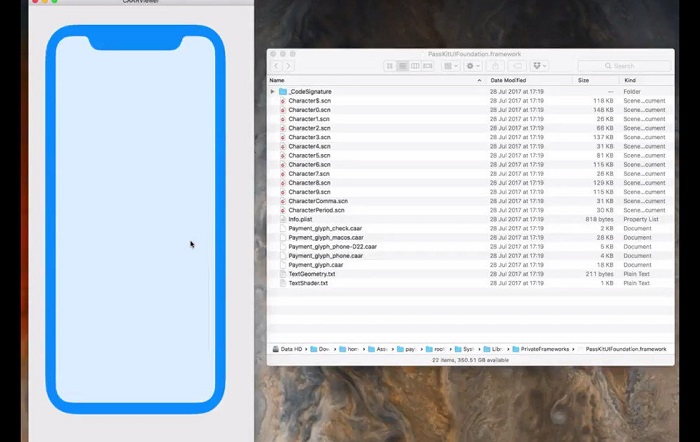Click the Share toolbar button
700x442 pixels.
(495, 66)
